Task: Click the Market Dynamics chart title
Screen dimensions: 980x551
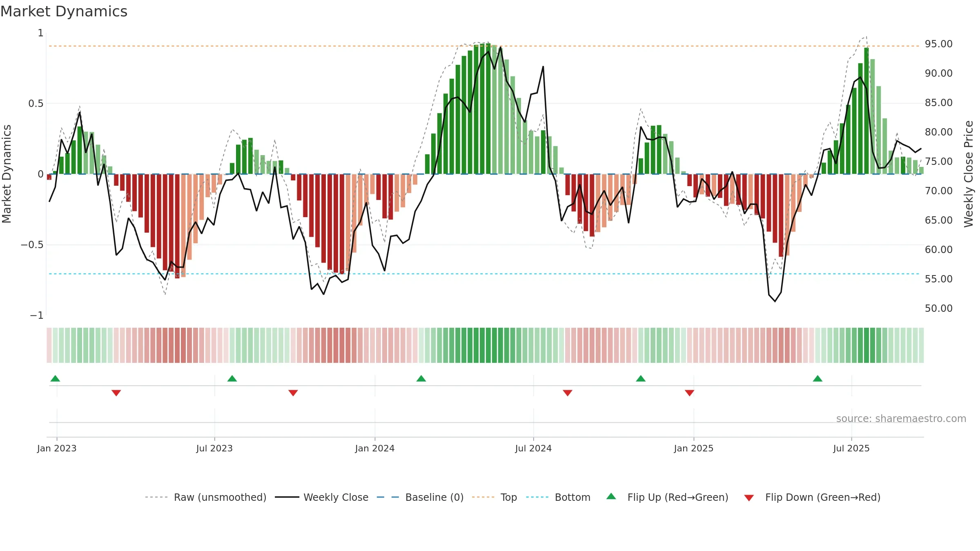Action: [64, 11]
